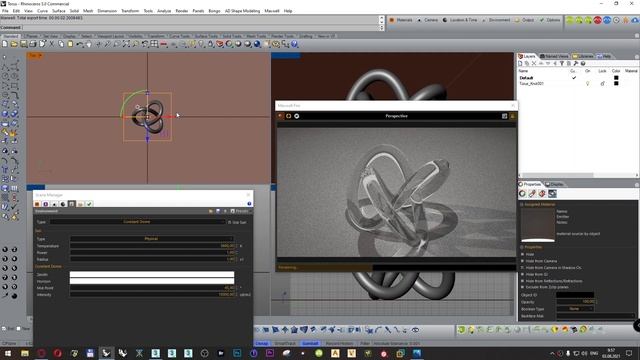Click the Horizon white color bar
This screenshot has height=360, width=640.
coord(152,281)
